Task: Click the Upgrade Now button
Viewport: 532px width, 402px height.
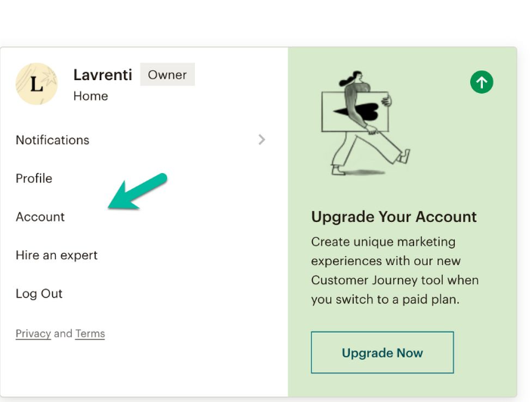Action: (x=382, y=353)
